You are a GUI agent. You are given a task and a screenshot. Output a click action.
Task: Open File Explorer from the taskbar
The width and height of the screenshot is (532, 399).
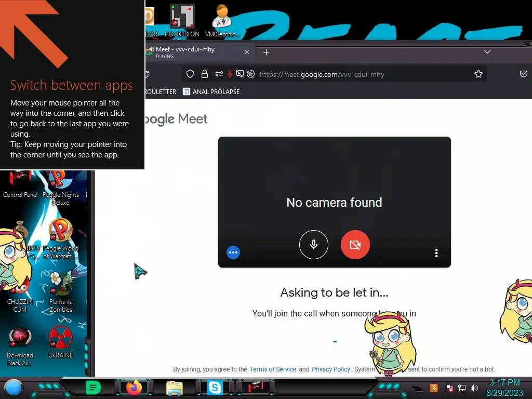175,388
